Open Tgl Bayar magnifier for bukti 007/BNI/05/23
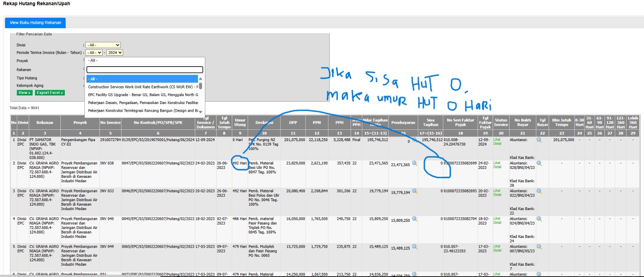The height and width of the screenshot is (277, 644). pyautogui.click(x=539, y=247)
